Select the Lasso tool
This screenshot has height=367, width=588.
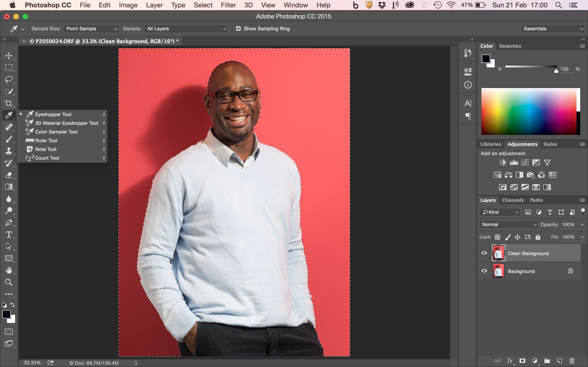[9, 79]
